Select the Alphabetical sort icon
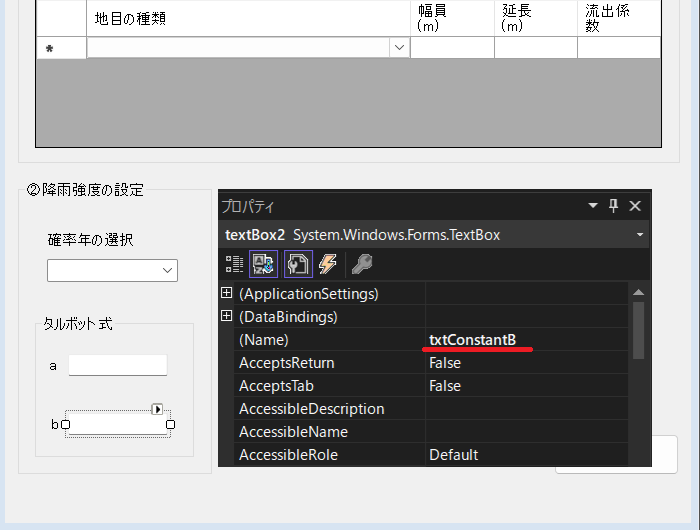The width and height of the screenshot is (700, 530). coord(263,264)
